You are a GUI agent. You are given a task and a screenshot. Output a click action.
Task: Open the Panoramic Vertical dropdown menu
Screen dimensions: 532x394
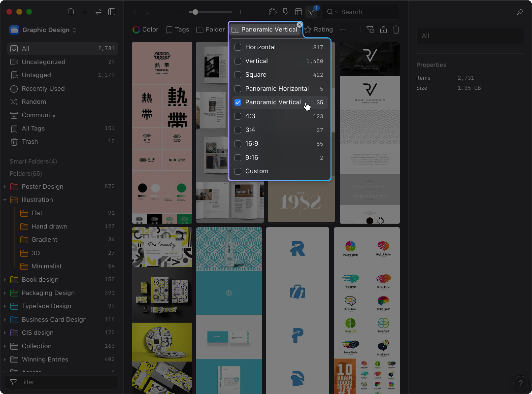pos(265,29)
